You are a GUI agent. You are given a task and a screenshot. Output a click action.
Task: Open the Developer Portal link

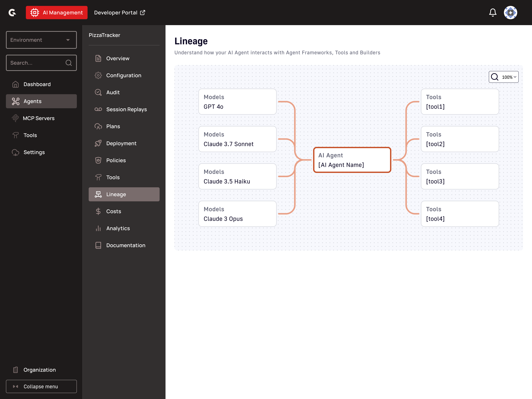pos(120,13)
